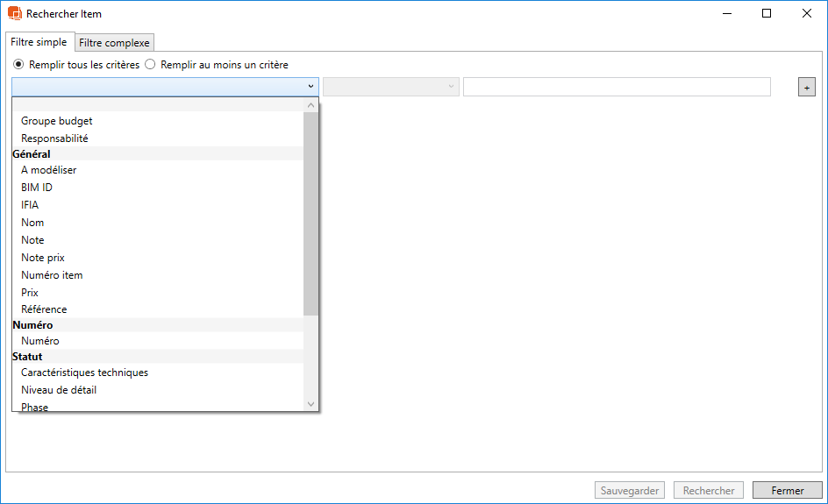Switch to Filtre complexe tab

click(x=114, y=43)
